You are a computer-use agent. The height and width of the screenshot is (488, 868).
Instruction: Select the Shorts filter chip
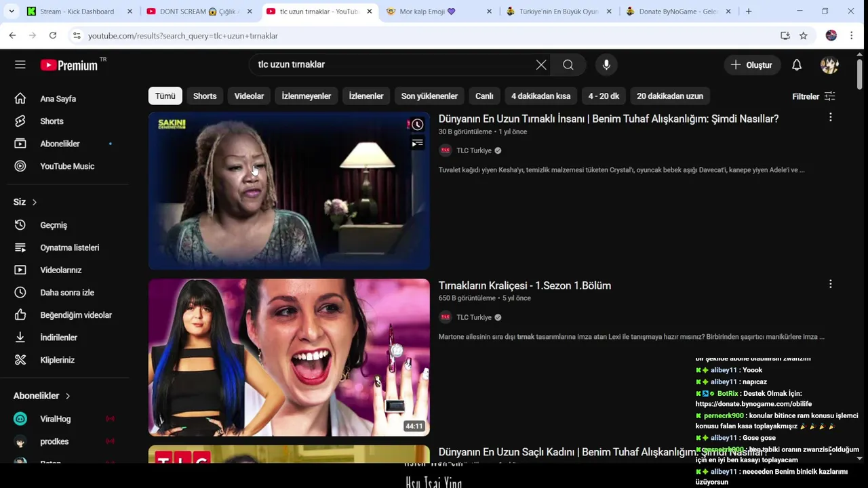205,96
